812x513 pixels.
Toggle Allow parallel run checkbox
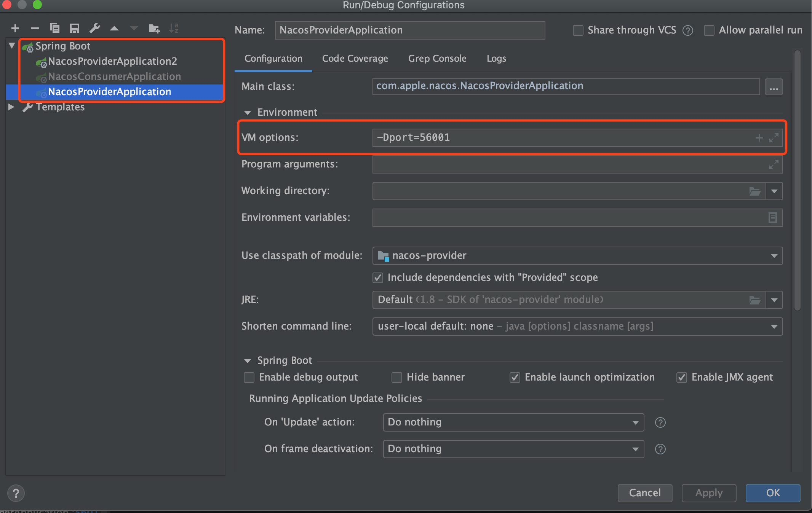(x=709, y=30)
